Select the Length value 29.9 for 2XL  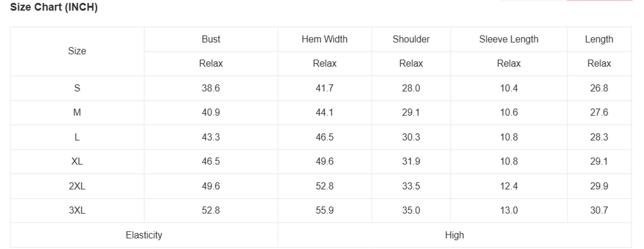[x=599, y=186]
